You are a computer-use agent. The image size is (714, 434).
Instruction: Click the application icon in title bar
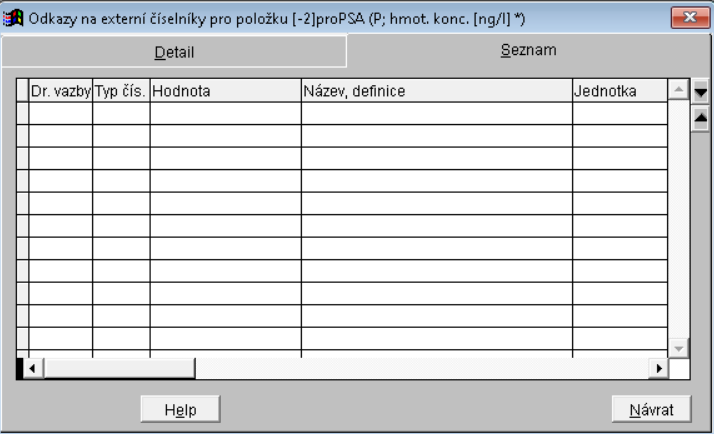point(11,16)
